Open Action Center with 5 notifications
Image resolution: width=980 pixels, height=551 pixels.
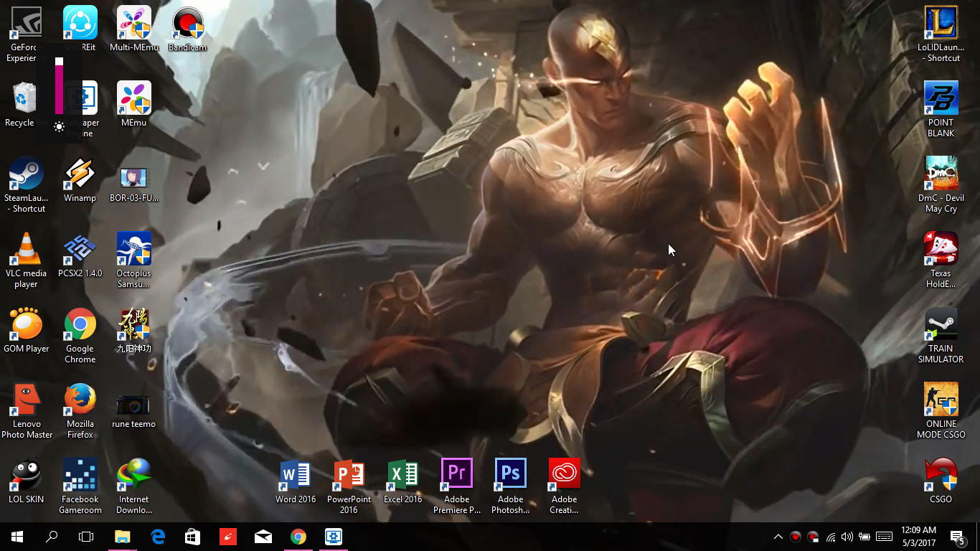coord(958,537)
